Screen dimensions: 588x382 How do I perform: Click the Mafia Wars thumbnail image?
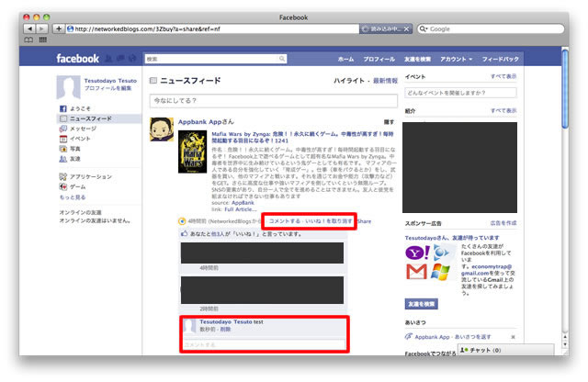pos(192,152)
